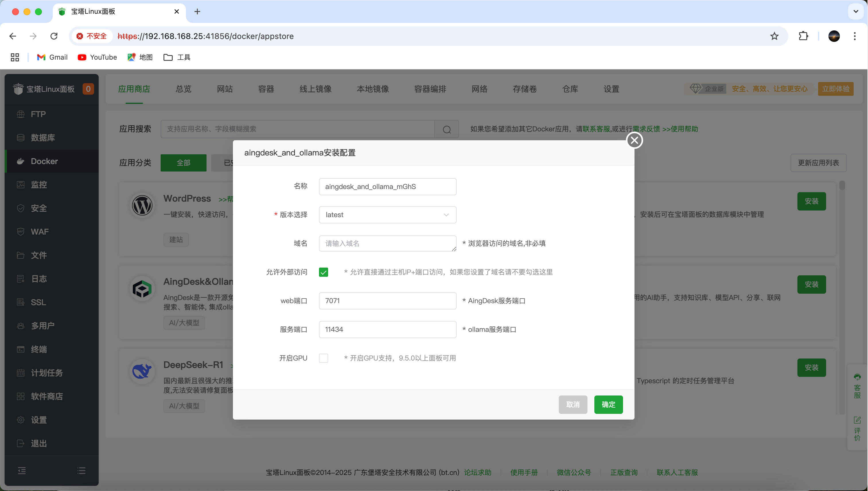Switch to the 本地镜像 local images tab
Screen dimensions: 868x491
pos(372,89)
